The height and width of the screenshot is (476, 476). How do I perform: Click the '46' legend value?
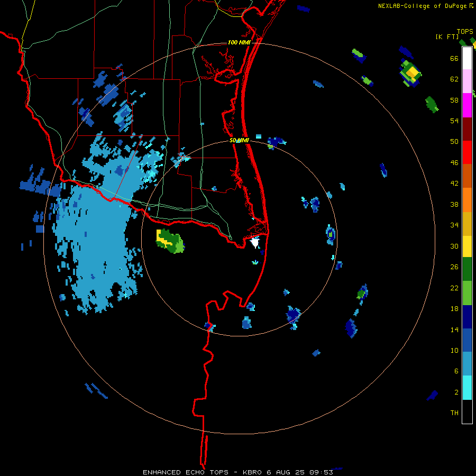[x=454, y=163]
